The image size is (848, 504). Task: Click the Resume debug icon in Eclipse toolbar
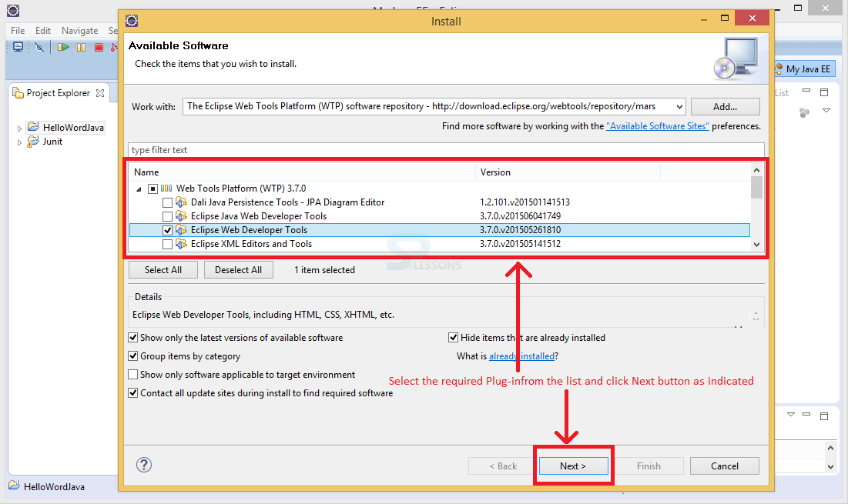pyautogui.click(x=63, y=47)
